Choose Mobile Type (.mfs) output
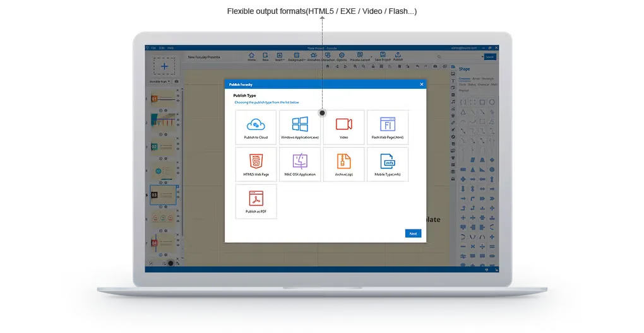The image size is (644, 333). point(388,164)
